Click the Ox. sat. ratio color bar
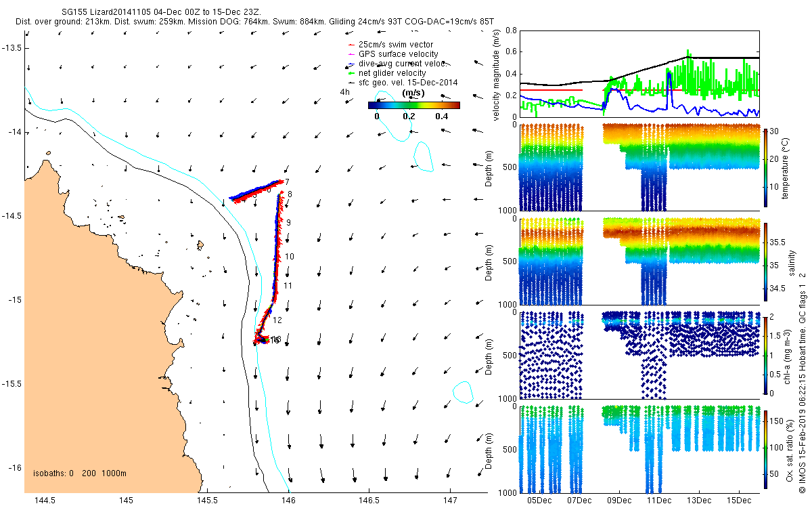 [766, 449]
